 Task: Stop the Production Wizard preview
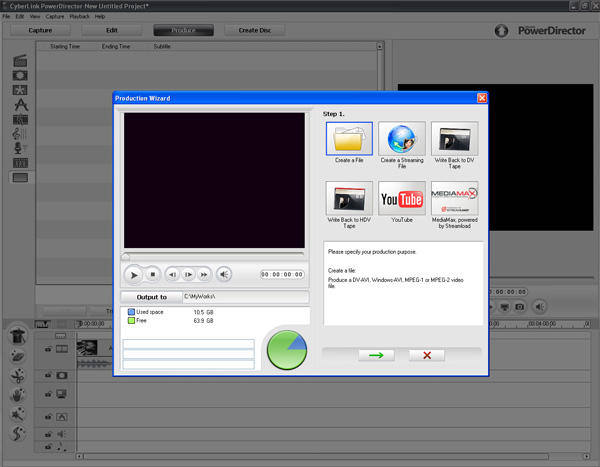[x=153, y=274]
